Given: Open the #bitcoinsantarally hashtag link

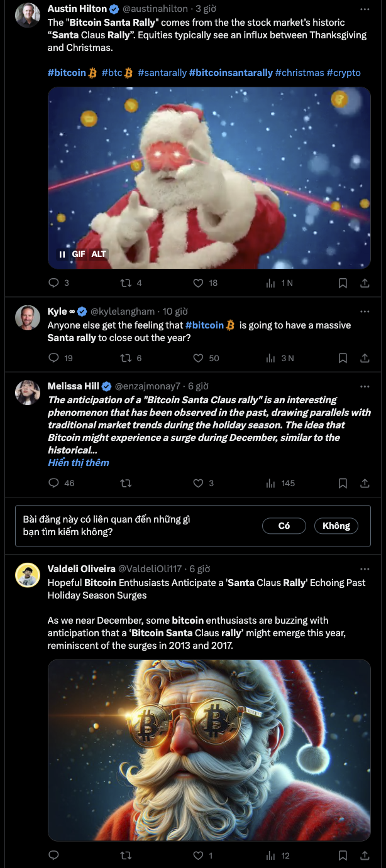Looking at the screenshot, I should (x=231, y=73).
